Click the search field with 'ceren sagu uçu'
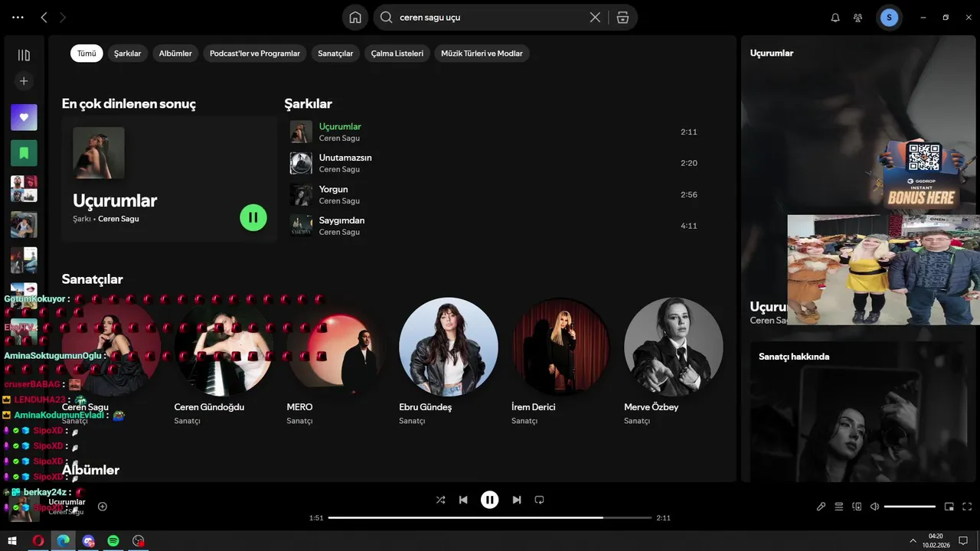 click(490, 18)
